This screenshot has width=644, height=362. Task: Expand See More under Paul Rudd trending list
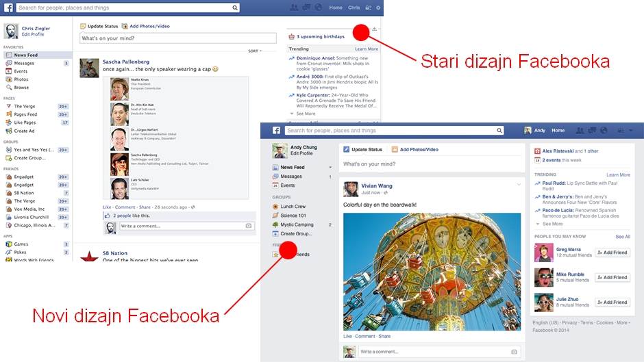552,224
